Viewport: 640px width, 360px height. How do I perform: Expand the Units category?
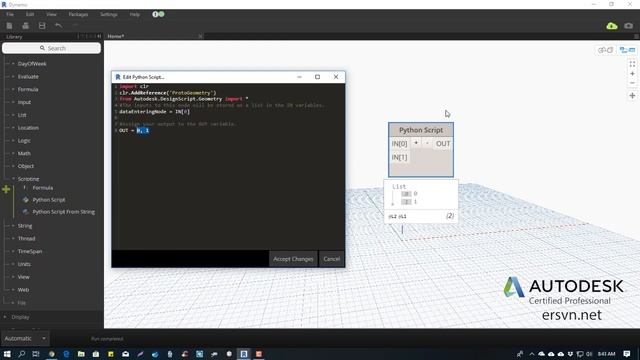pyautogui.click(x=24, y=264)
